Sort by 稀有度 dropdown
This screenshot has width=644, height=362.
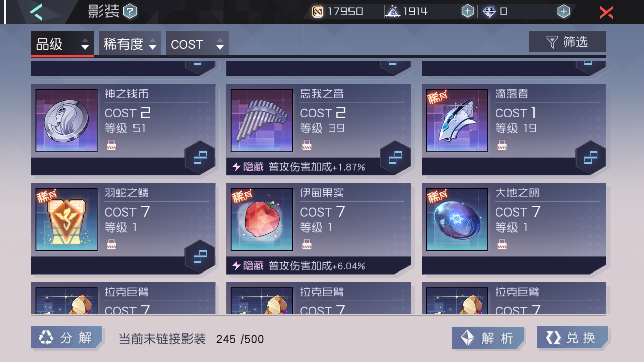point(130,44)
